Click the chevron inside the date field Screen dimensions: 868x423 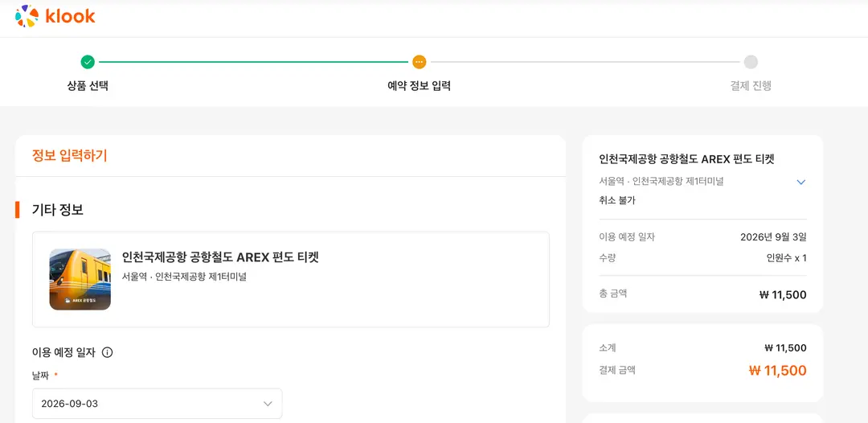point(268,404)
